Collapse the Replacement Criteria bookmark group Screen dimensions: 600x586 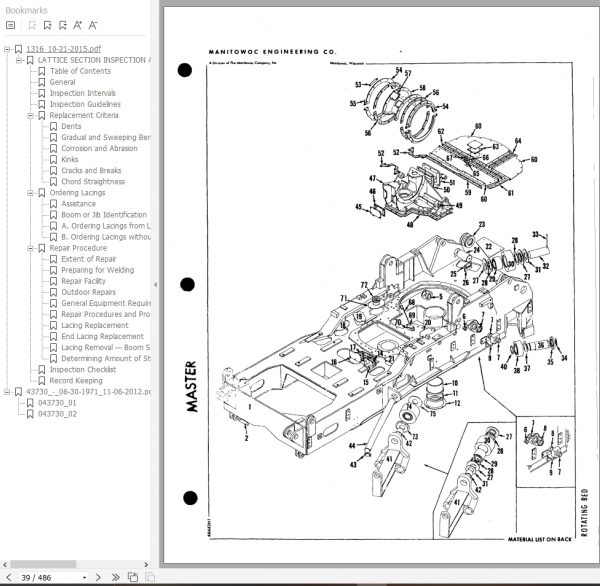(x=30, y=116)
